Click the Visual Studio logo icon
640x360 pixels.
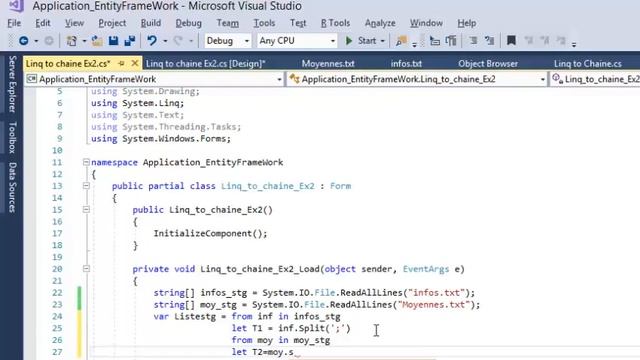[16, 5]
